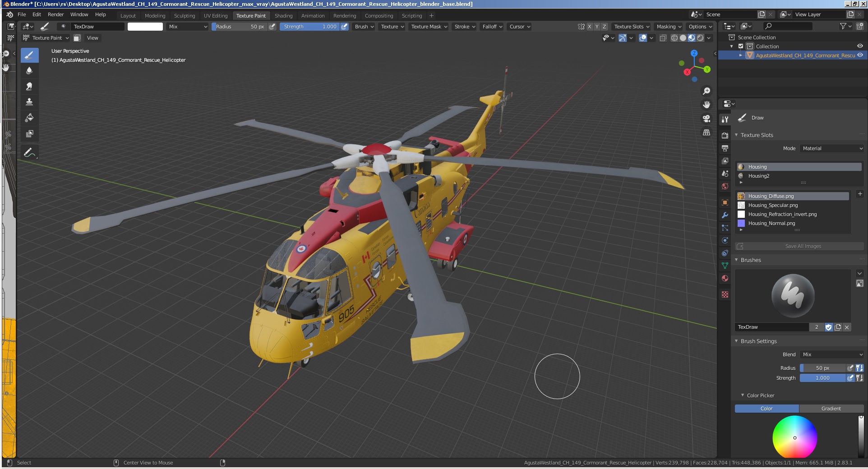
Task: Open the Material properties tab
Action: tap(725, 278)
